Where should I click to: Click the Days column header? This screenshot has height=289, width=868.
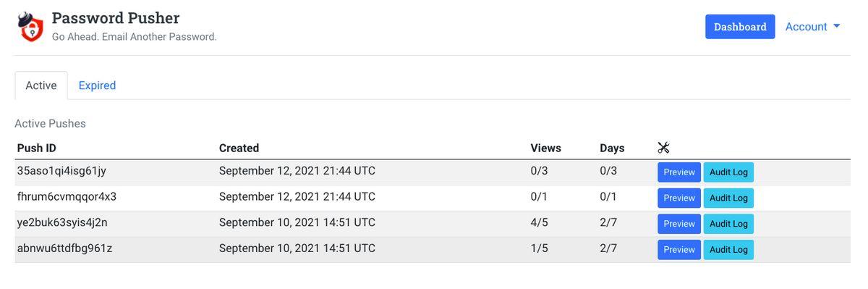(612, 148)
